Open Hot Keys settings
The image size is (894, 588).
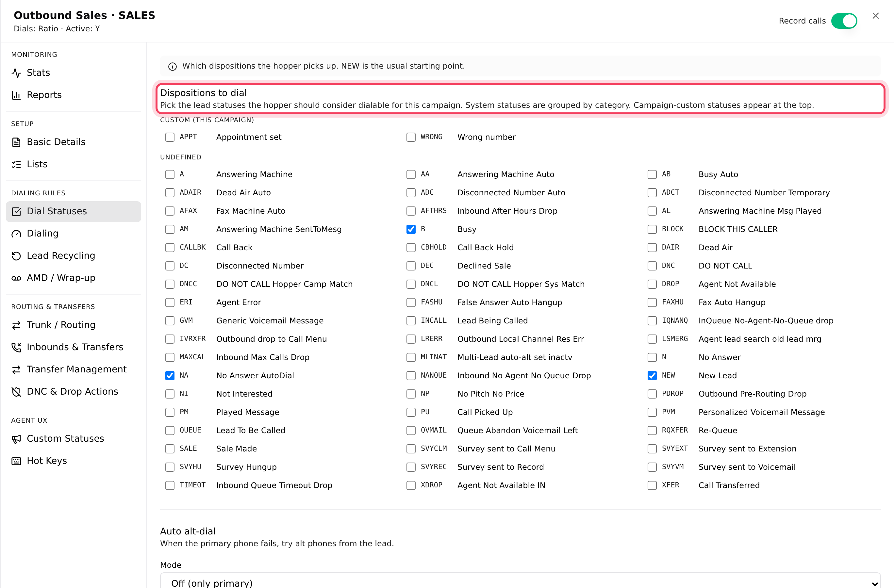[x=73, y=461]
